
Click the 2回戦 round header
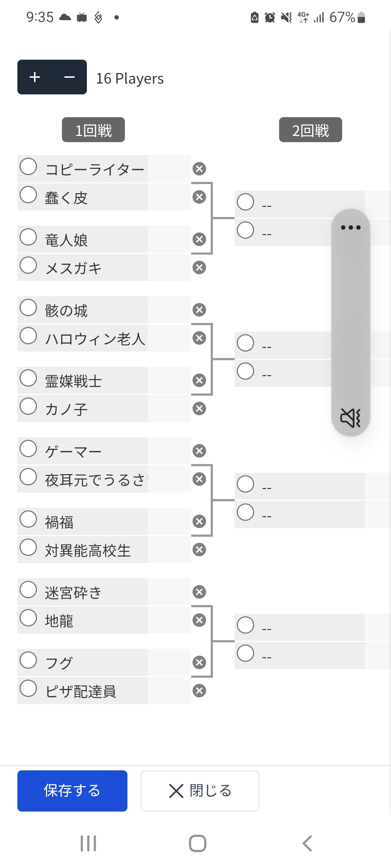pos(310,130)
